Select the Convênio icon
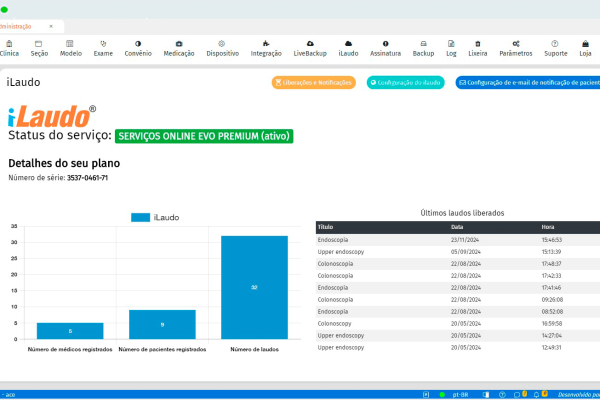This screenshot has width=600, height=400. [138, 44]
